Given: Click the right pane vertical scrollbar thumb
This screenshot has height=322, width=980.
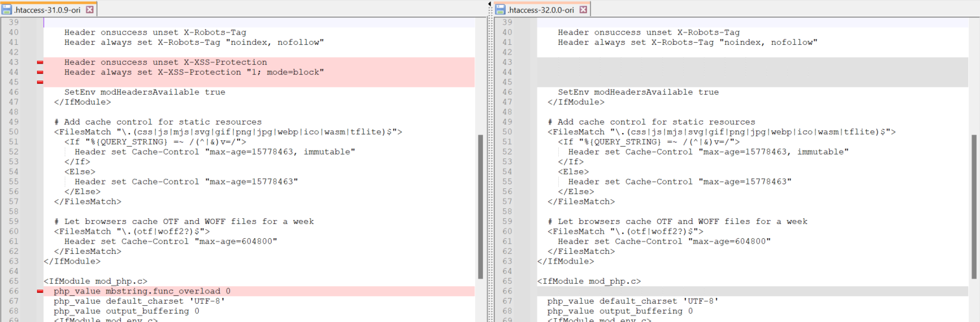Looking at the screenshot, I should (974, 206).
